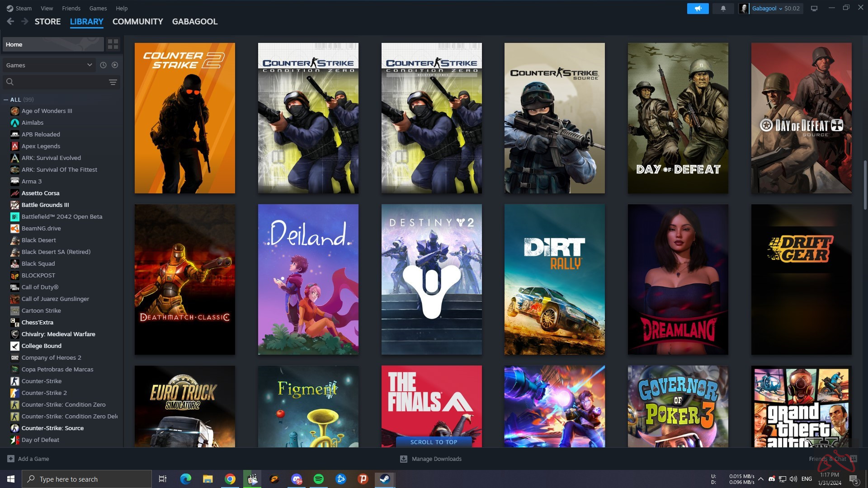The image size is (868, 488).
Task: Toggle the ready-to-play filter icon
Action: pos(115,65)
